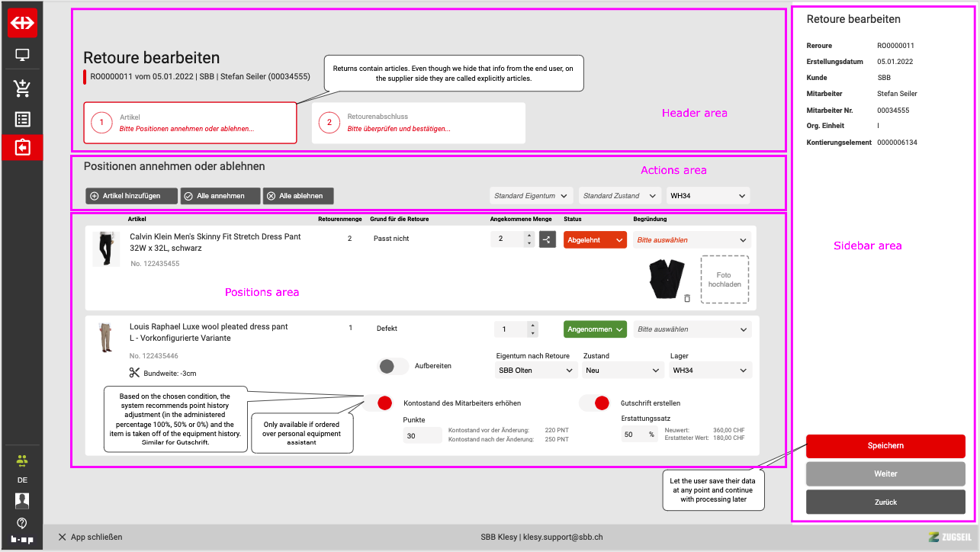The height and width of the screenshot is (552, 980).
Task: Toggle Kontostand des Mitarbeiters erhöhen switch
Action: coord(378,403)
